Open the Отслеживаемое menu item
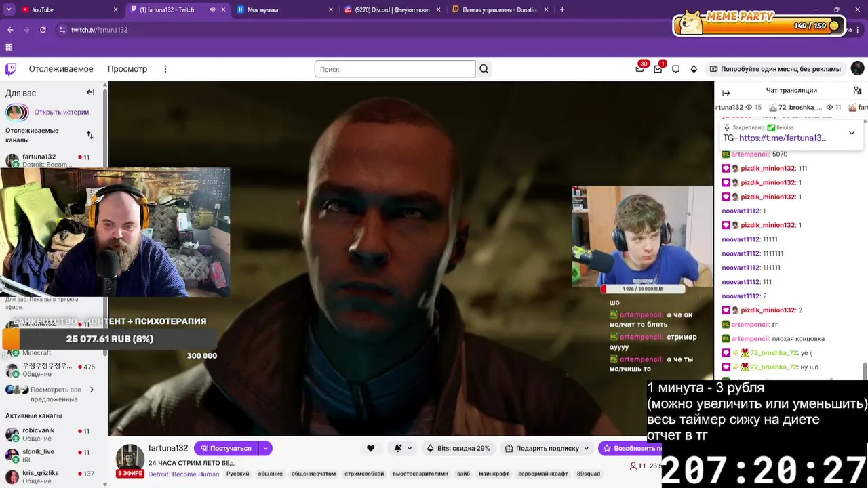The height and width of the screenshot is (488, 868). (x=61, y=69)
